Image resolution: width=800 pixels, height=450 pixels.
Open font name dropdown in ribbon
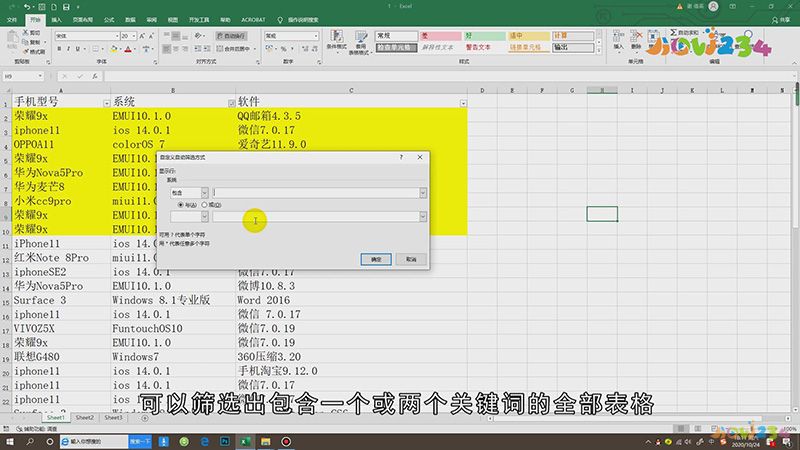point(117,36)
